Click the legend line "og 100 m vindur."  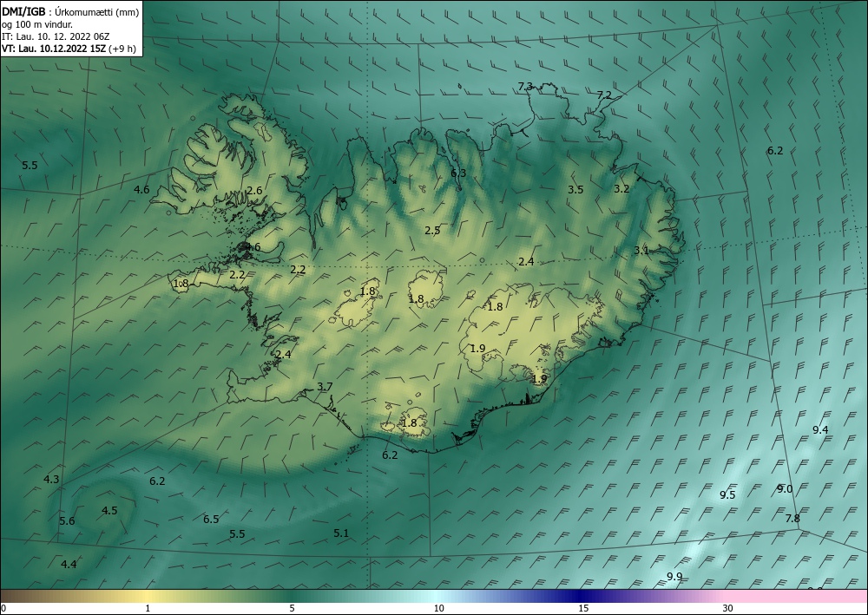[x=37, y=24]
